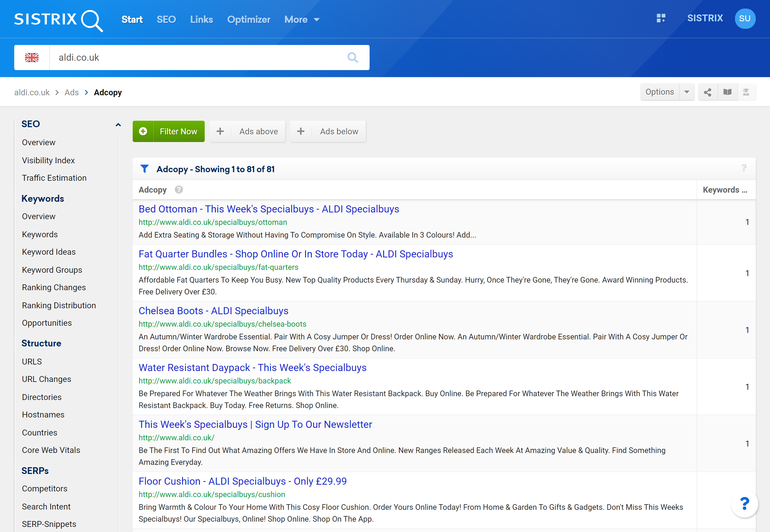This screenshot has width=770, height=532.
Task: Open the Bed Ottoman ad headline
Action: click(269, 209)
